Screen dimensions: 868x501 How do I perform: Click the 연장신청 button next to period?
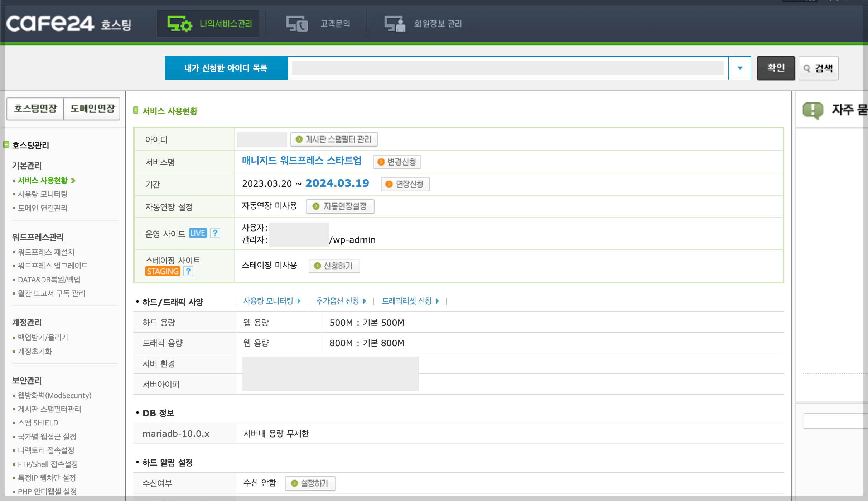405,184
